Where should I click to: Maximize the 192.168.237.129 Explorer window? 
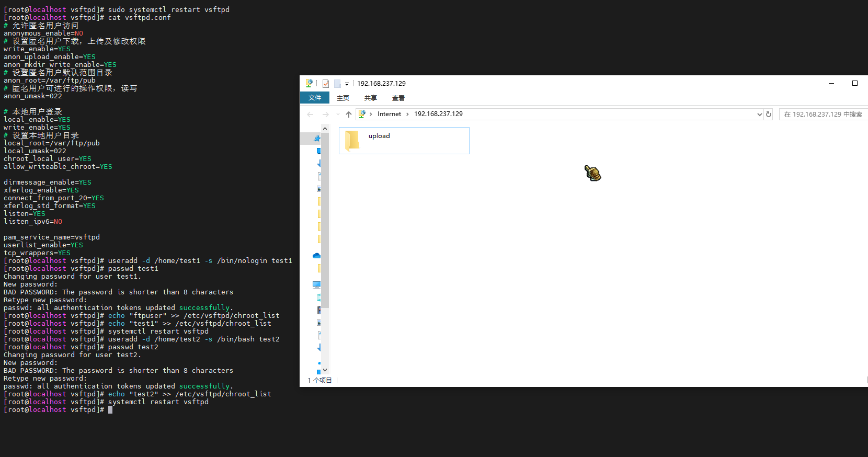(x=855, y=83)
